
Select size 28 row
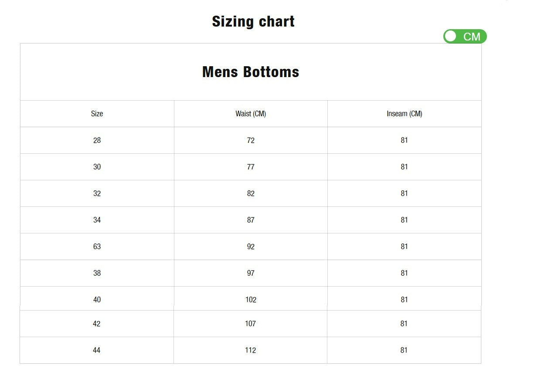[96, 140]
